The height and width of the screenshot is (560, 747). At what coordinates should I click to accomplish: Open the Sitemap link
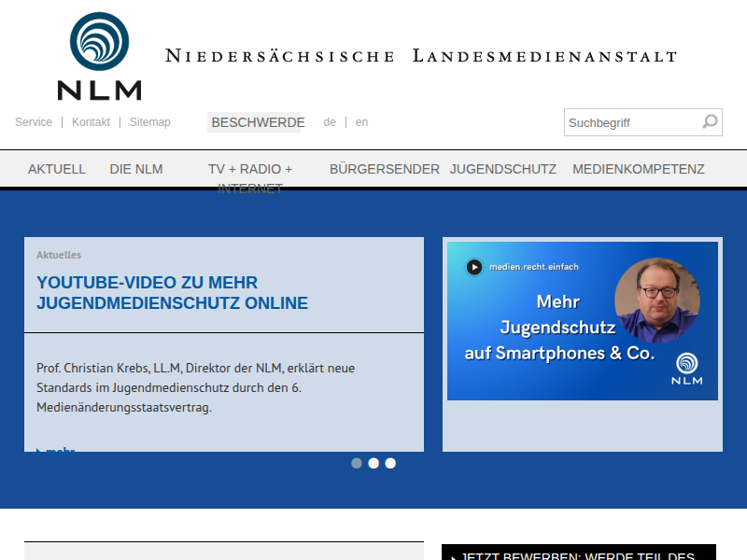150,122
